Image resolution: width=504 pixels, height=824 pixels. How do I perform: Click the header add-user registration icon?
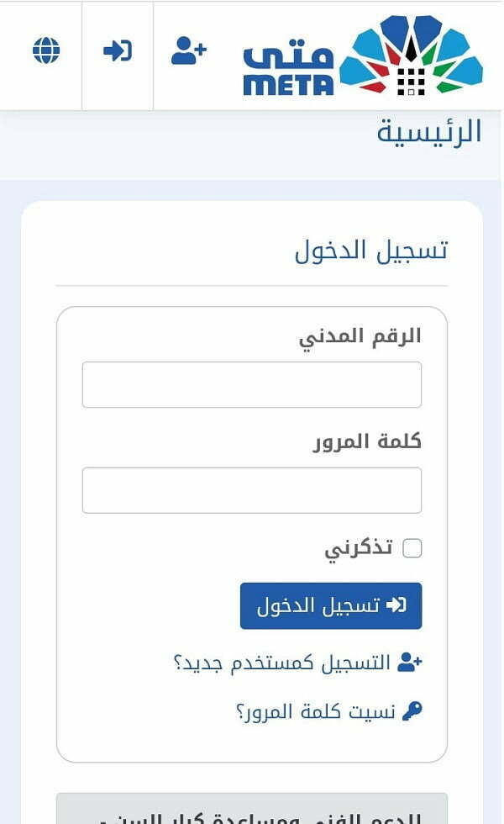coord(189,50)
